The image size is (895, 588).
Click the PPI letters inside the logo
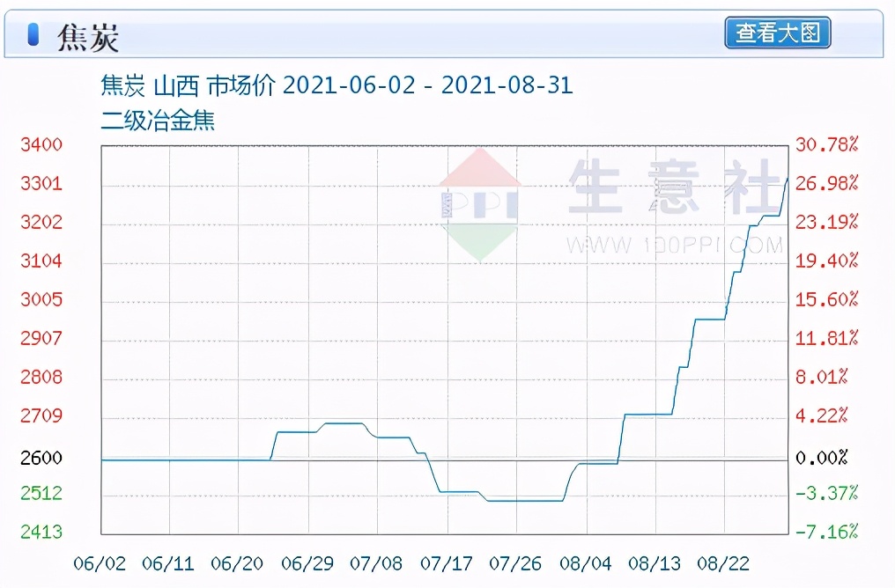(x=480, y=204)
